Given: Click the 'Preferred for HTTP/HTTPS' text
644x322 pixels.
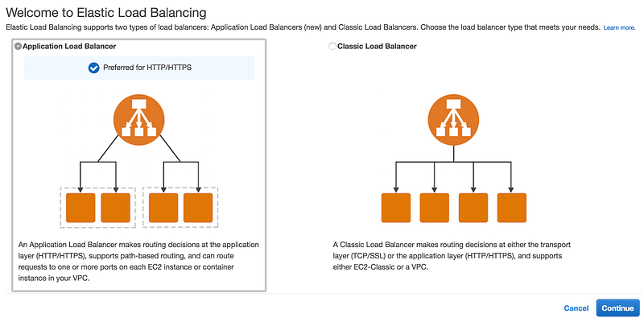Looking at the screenshot, I should [147, 68].
